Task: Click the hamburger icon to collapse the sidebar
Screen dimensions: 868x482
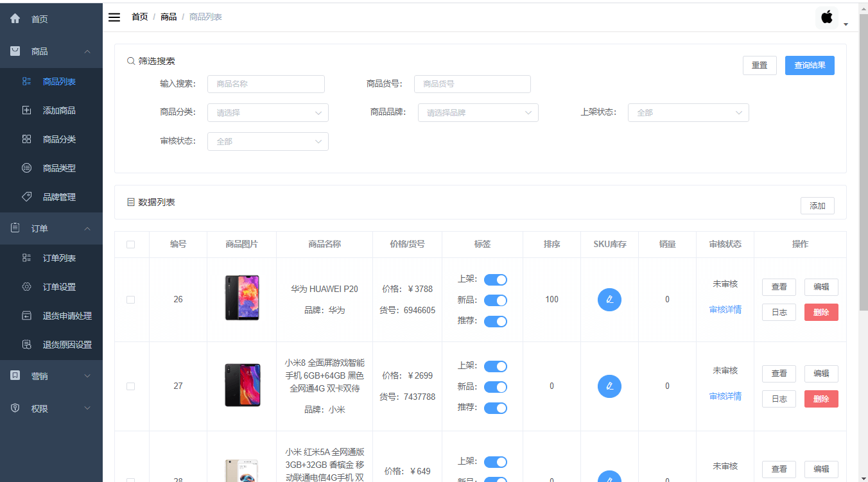Action: (x=114, y=17)
